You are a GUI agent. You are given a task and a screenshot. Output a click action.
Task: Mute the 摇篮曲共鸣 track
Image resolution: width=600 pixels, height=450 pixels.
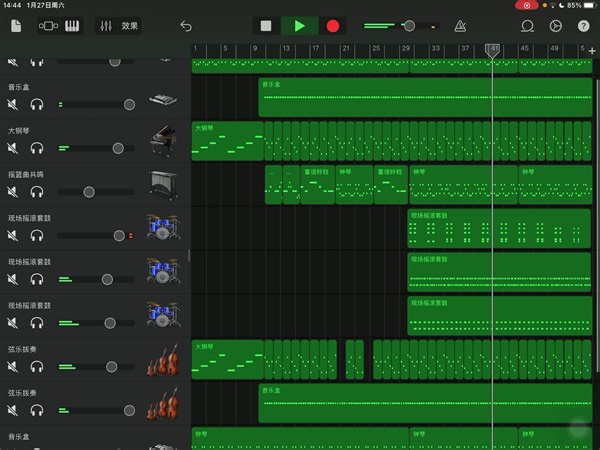(13, 192)
